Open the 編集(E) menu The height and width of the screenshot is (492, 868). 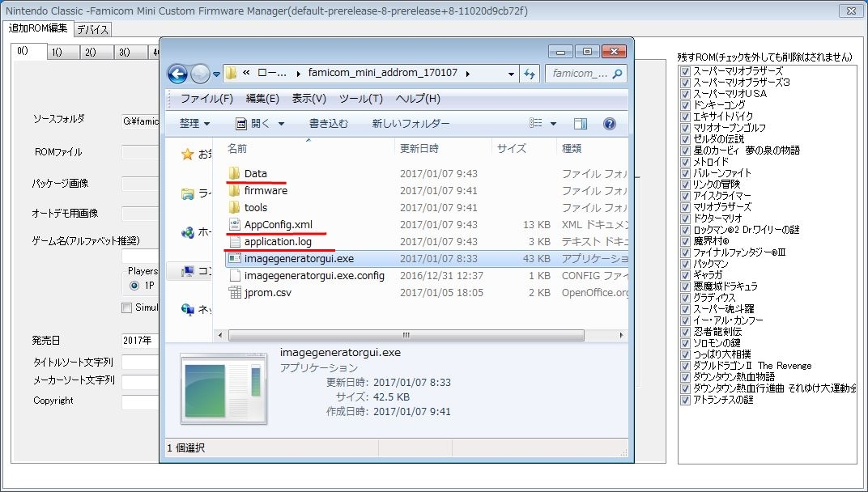(x=262, y=99)
